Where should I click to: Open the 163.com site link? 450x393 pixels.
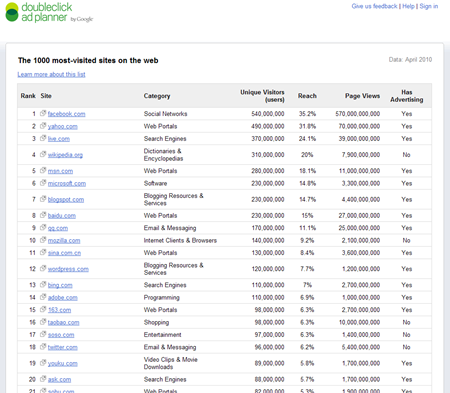(x=59, y=310)
